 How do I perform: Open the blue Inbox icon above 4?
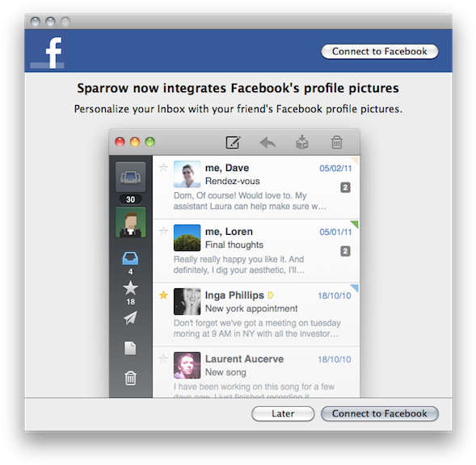[131, 258]
